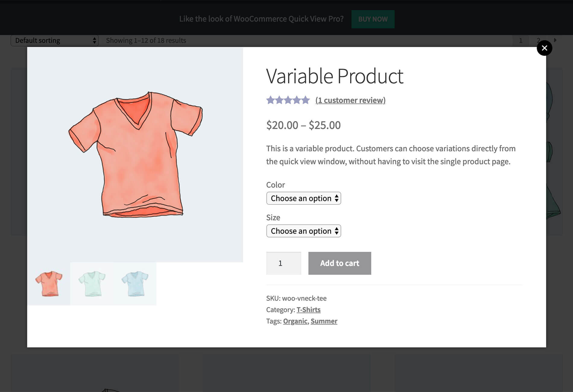This screenshot has height=392, width=573.
Task: Open the 1 customer review link
Action: [x=350, y=100]
